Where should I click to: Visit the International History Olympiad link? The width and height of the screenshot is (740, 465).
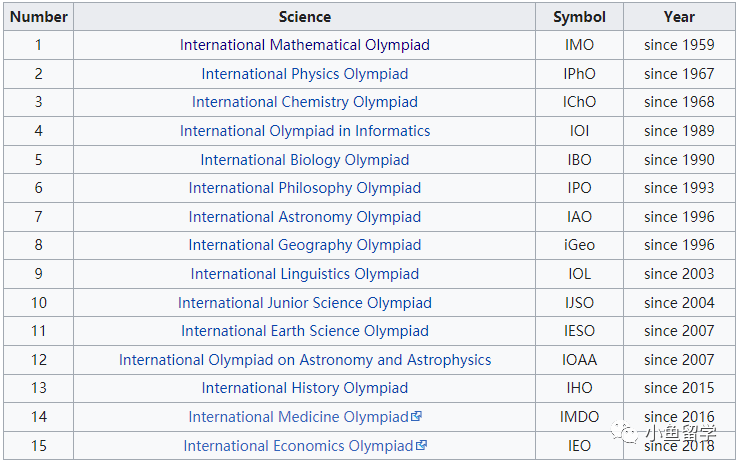tap(305, 388)
